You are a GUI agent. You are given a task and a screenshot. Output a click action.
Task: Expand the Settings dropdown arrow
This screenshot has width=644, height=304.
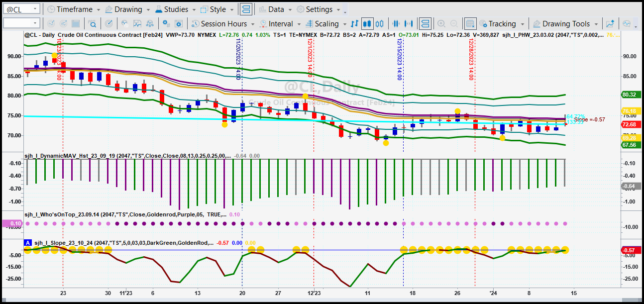click(x=338, y=9)
